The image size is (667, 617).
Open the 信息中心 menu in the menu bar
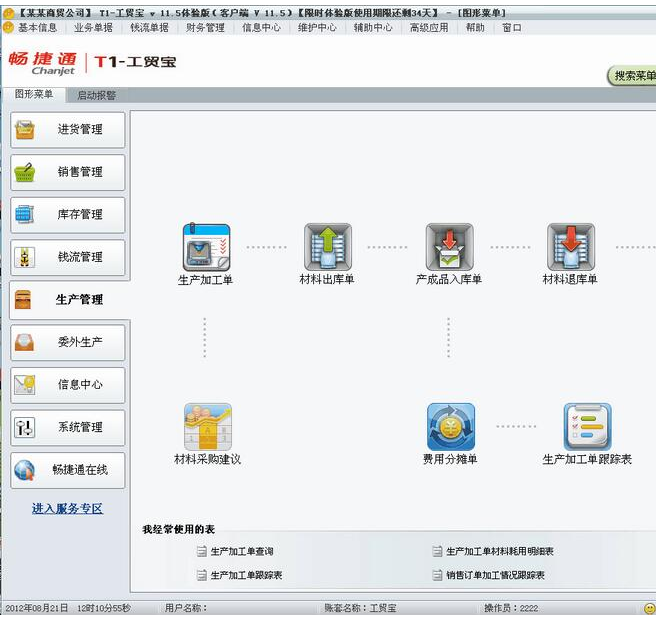pos(261,28)
